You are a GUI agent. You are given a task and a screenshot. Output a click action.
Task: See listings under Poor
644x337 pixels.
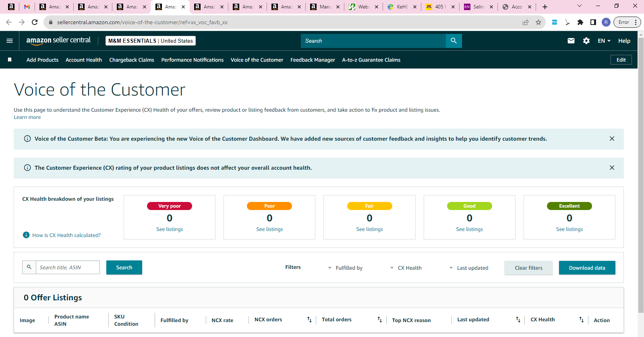[269, 229]
